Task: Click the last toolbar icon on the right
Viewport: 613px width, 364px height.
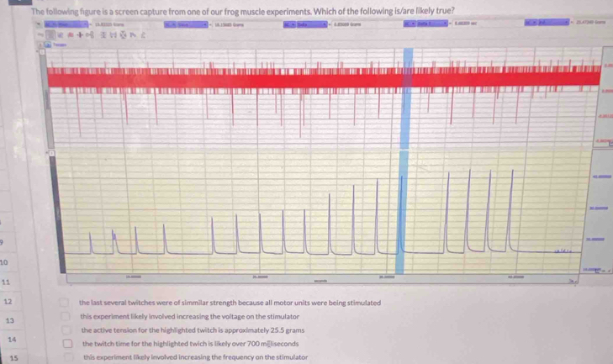Action: [x=143, y=34]
